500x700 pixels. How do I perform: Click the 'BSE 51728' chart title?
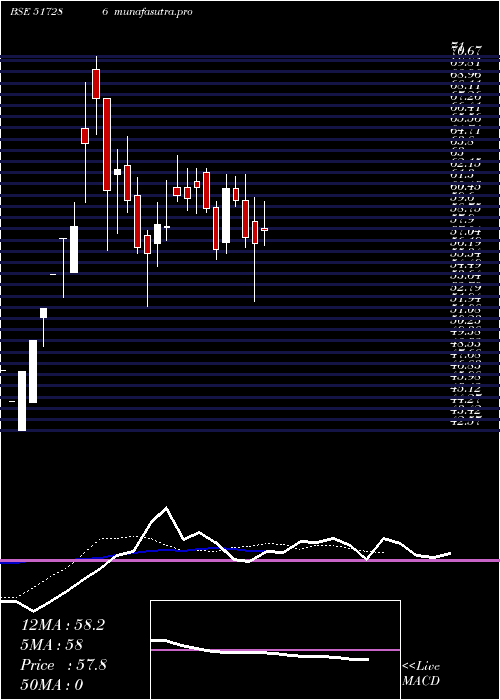pos(36,12)
